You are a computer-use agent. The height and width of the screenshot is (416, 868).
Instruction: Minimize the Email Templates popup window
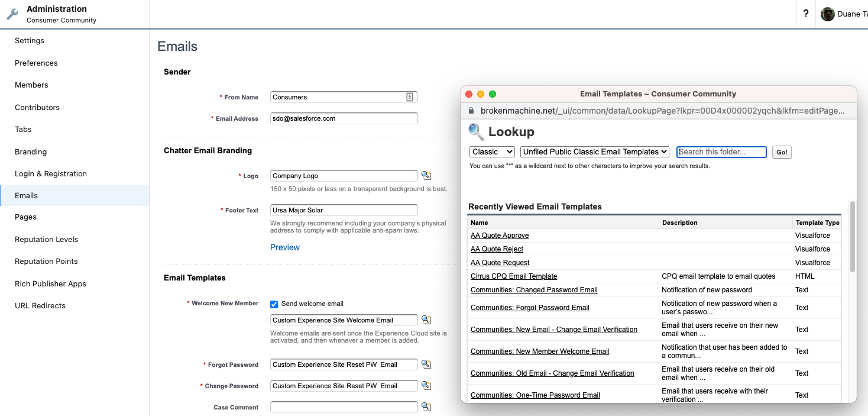coord(481,94)
